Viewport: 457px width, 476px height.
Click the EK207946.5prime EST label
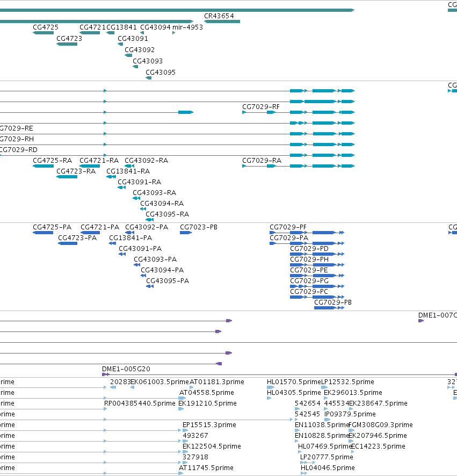click(378, 436)
